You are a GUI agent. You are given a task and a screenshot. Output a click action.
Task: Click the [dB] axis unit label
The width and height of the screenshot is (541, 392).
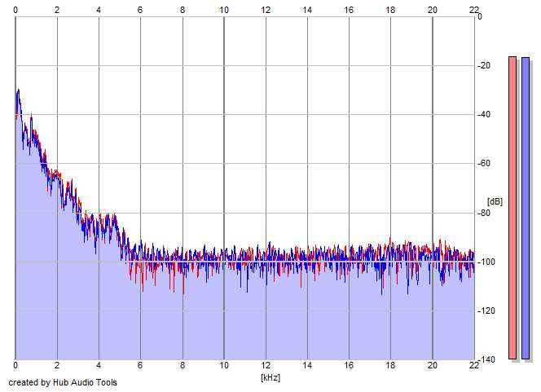495,201
